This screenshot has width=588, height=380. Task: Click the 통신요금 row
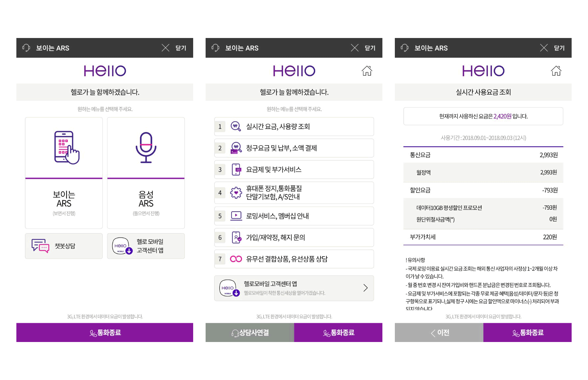click(x=483, y=155)
